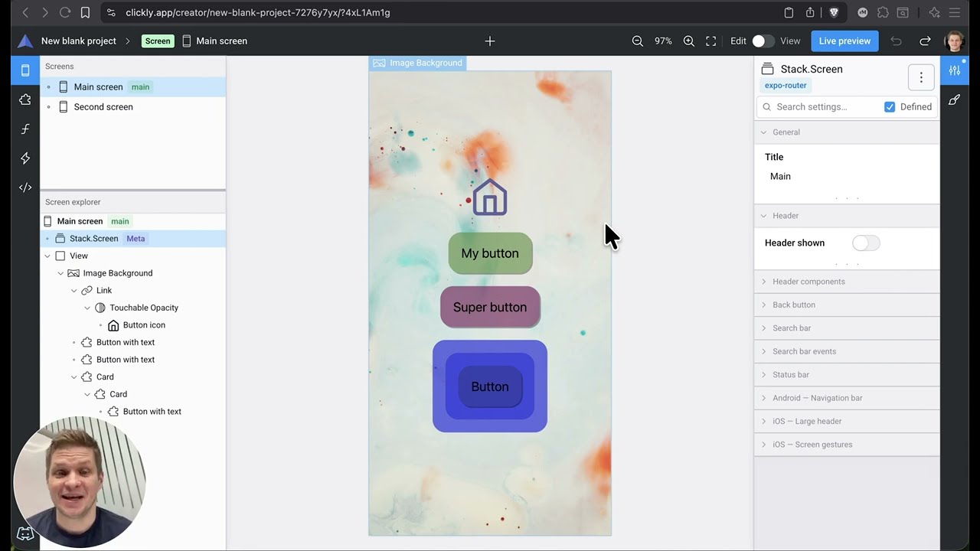Expand the Search bar events section
Viewport: 980px width, 551px height.
(x=847, y=351)
